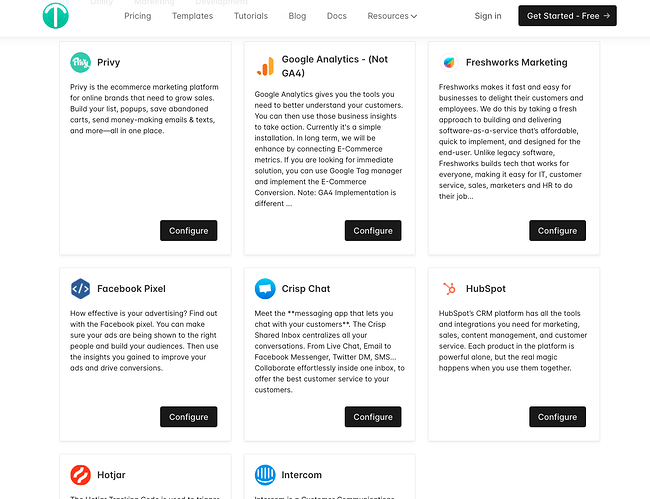Click the blue Intercom icon
Viewport: 650px width, 499px height.
click(x=265, y=475)
